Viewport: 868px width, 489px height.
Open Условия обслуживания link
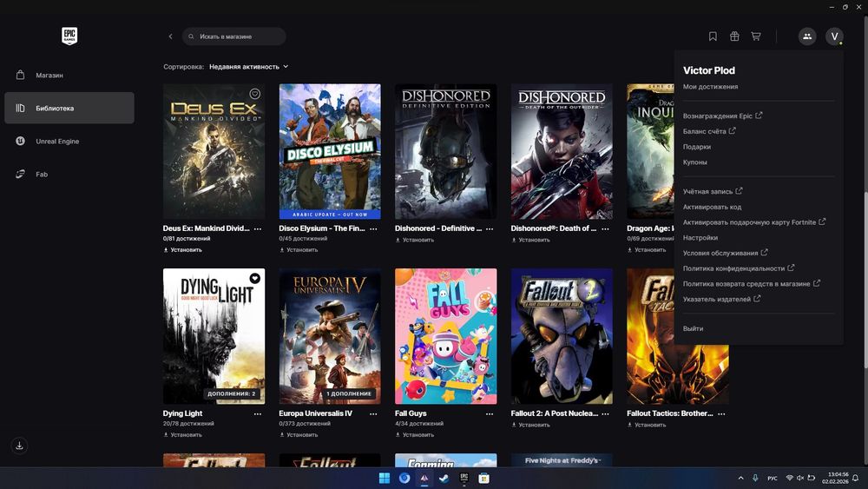(725, 253)
